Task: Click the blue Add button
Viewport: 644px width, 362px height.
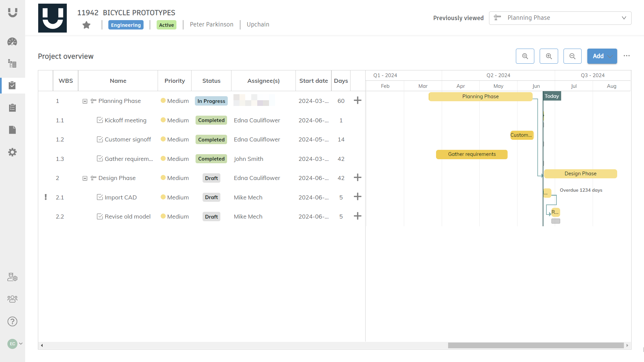Action: [598, 56]
